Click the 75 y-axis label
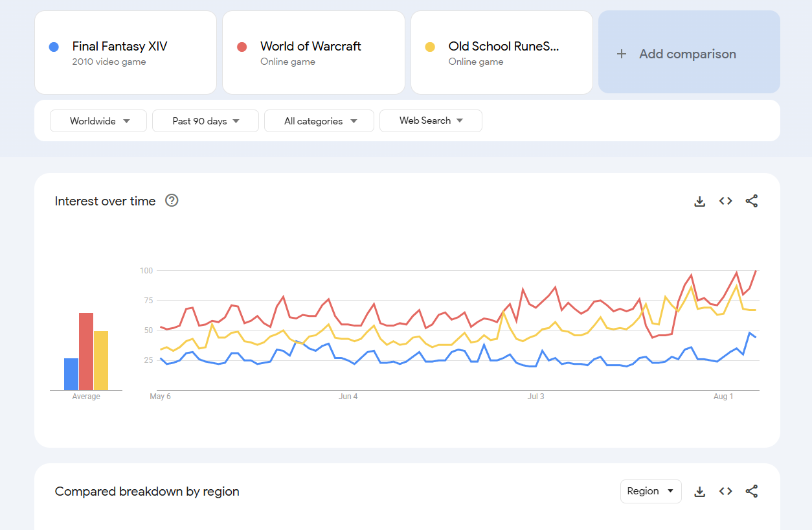Image resolution: width=812 pixels, height=530 pixels. tap(148, 301)
